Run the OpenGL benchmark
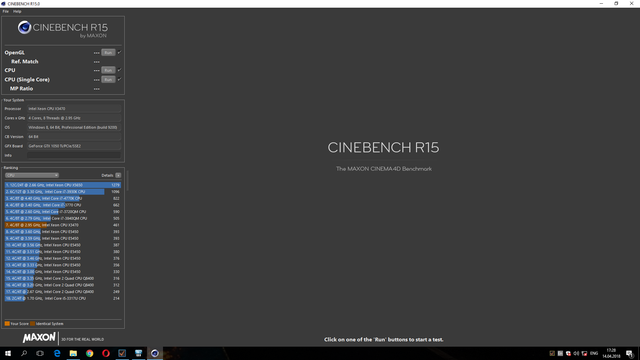This screenshot has height=360, width=640. pyautogui.click(x=108, y=53)
